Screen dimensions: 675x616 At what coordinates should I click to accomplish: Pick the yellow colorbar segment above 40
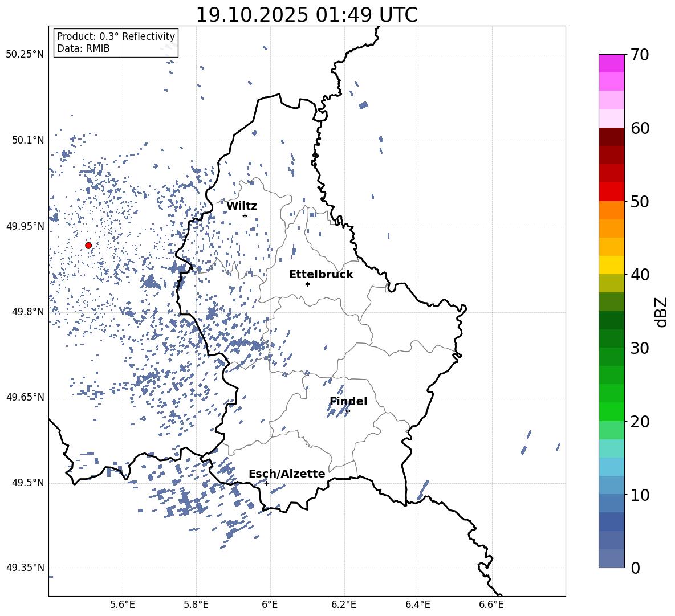click(x=612, y=265)
